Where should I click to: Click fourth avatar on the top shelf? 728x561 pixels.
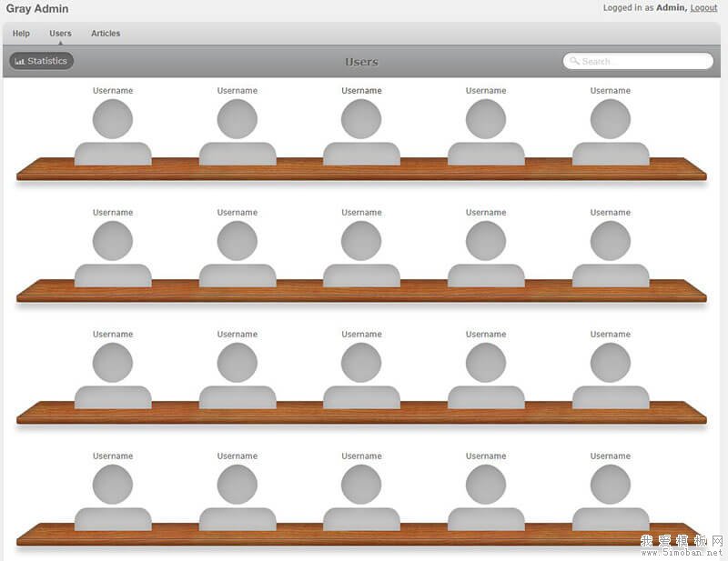click(486, 131)
